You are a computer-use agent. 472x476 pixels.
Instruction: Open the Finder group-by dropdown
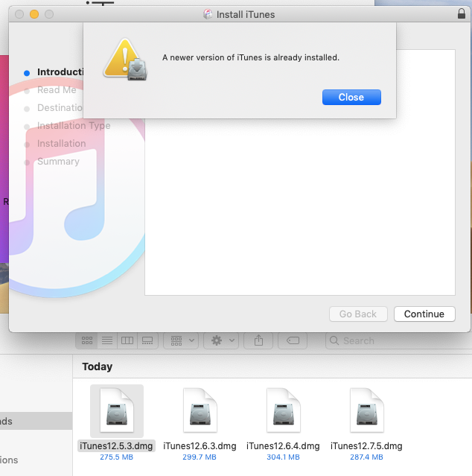[181, 340]
